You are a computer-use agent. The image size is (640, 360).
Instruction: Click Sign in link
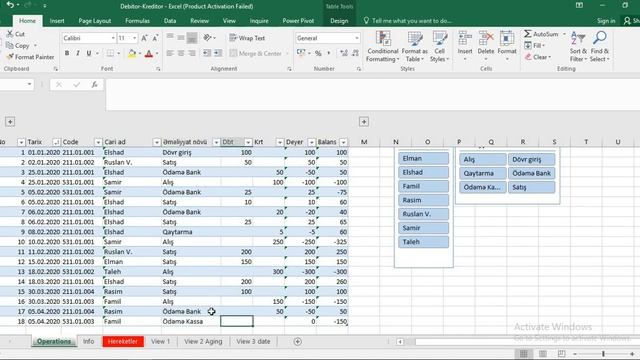606,21
